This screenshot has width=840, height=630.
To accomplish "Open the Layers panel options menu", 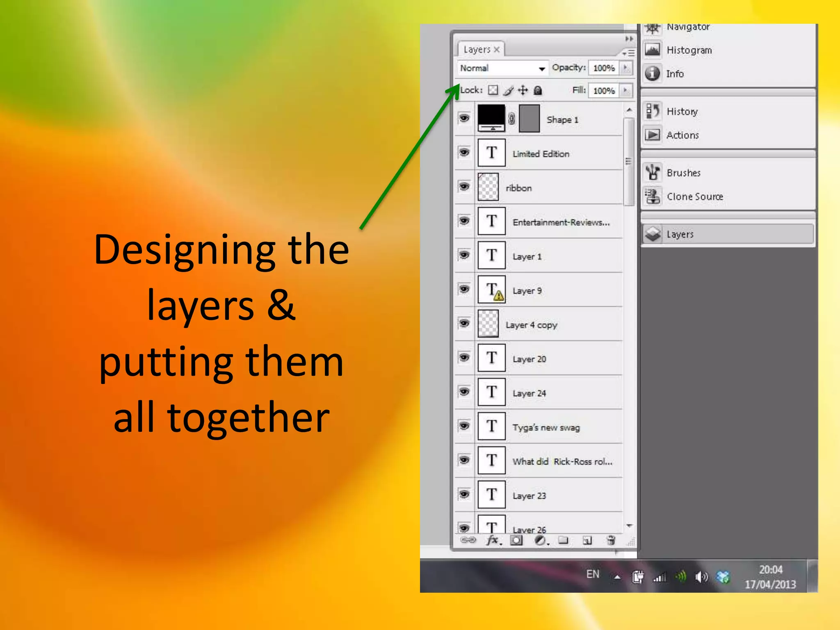I will pyautogui.click(x=628, y=53).
